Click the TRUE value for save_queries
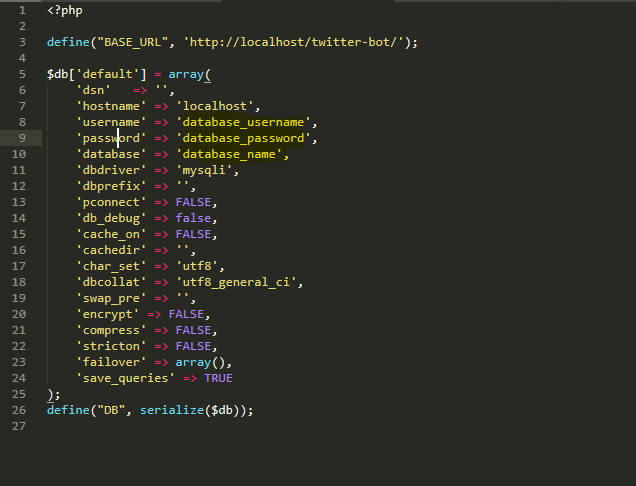 coord(218,378)
